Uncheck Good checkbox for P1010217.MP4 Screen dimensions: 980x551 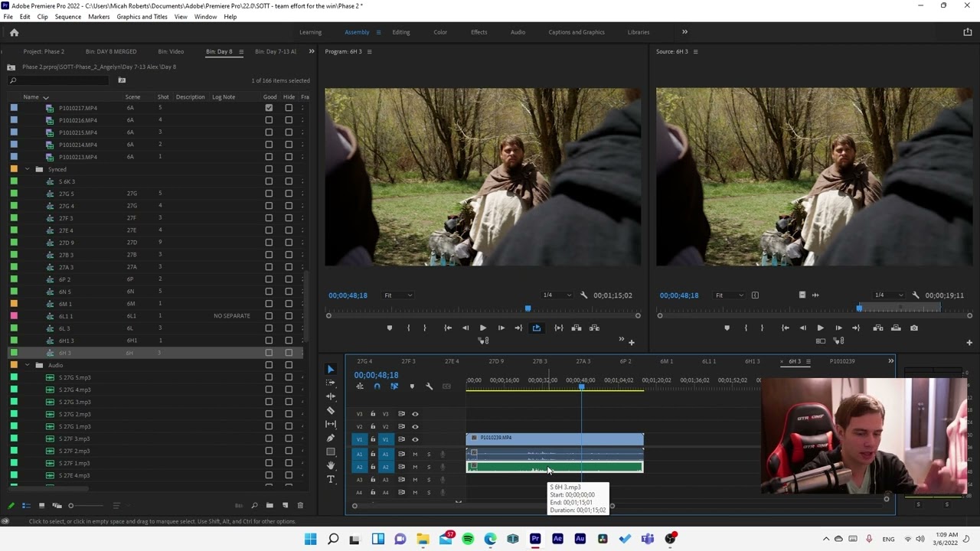tap(269, 108)
